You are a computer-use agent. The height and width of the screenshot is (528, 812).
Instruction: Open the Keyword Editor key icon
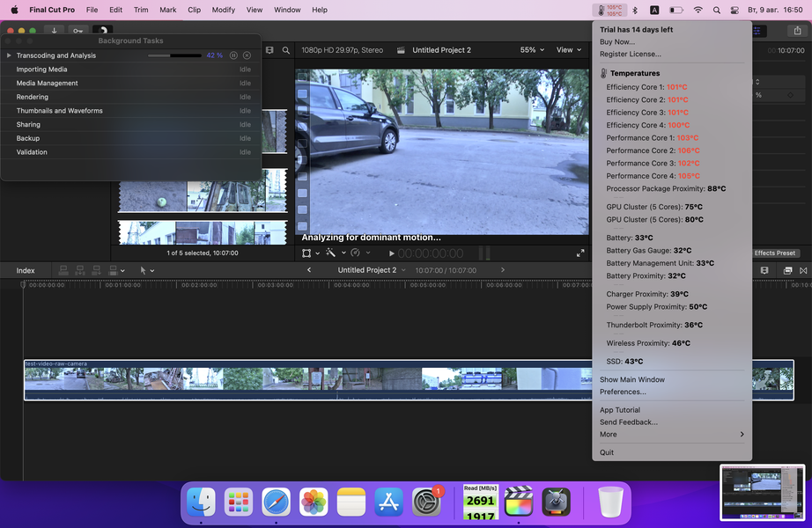point(79,30)
